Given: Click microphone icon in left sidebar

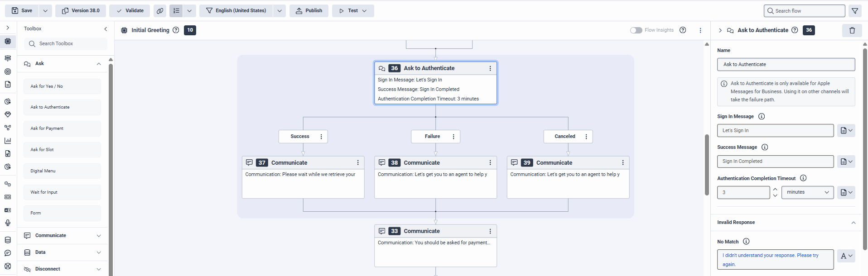Looking at the screenshot, I should (x=8, y=223).
